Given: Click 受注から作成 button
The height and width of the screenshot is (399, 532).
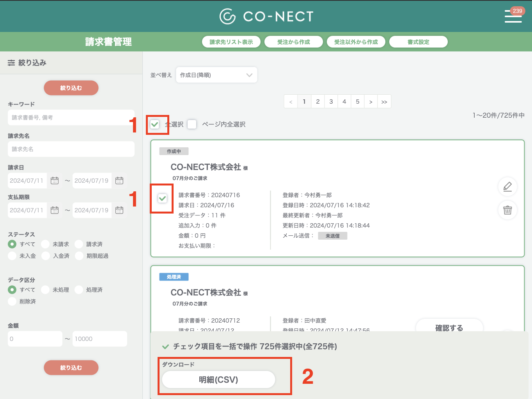Looking at the screenshot, I should (294, 42).
